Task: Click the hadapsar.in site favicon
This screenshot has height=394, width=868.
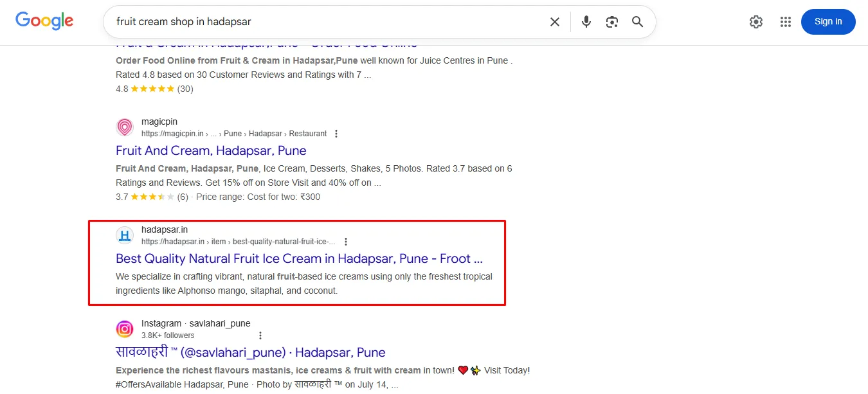Action: (125, 235)
